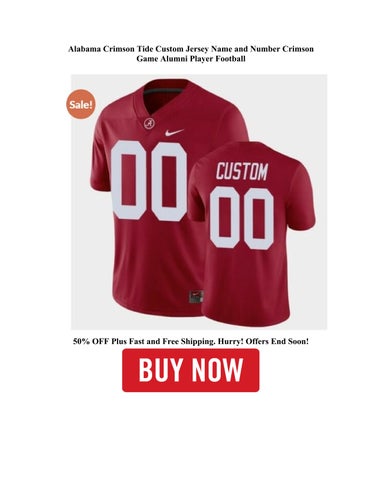371x480 pixels.
Task: Click the second zero on jersey back
Action: click(x=259, y=219)
